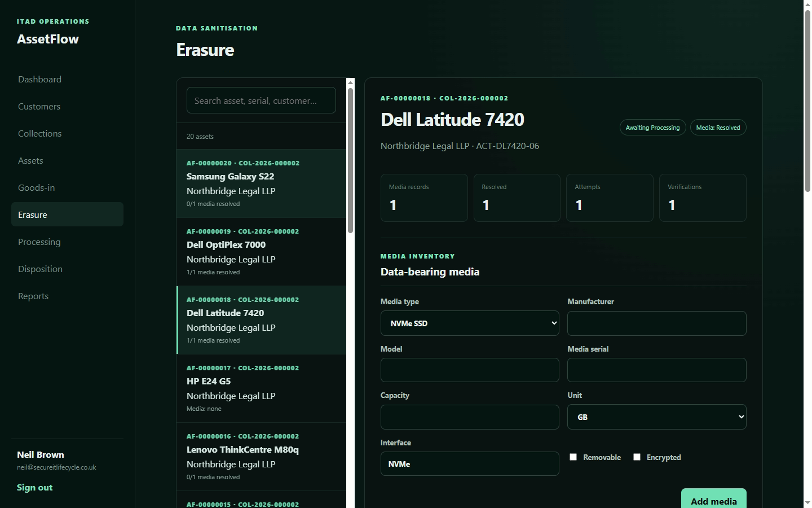Click the Verifications stat card
The image size is (812, 508).
point(703,198)
